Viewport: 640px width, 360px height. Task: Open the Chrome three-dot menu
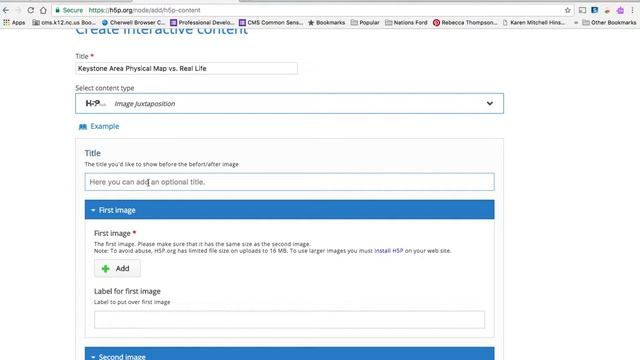point(632,10)
